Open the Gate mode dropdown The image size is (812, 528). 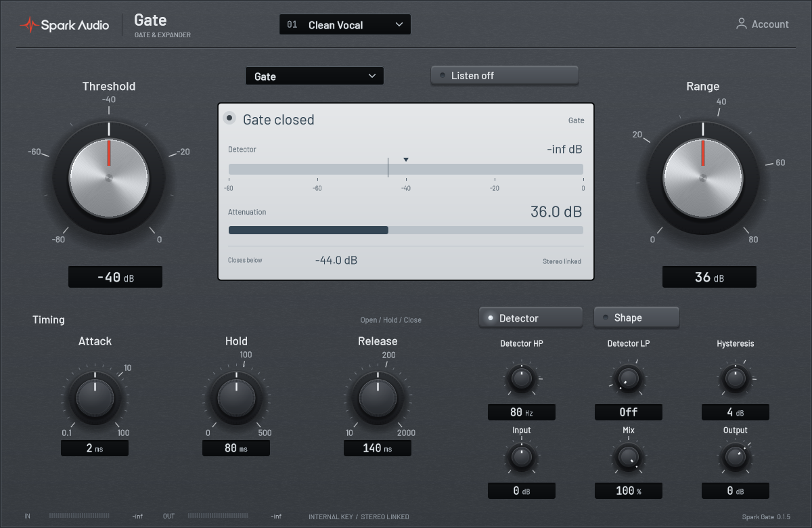[x=315, y=76]
